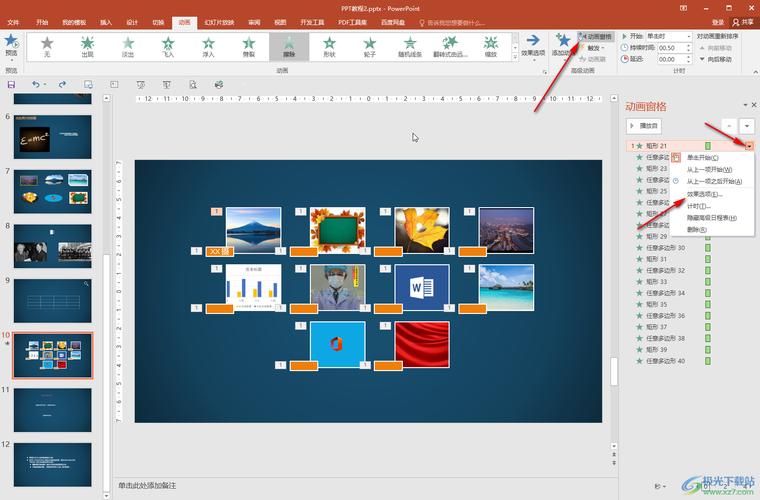Apply the Split (劈裂) animation

coord(249,47)
